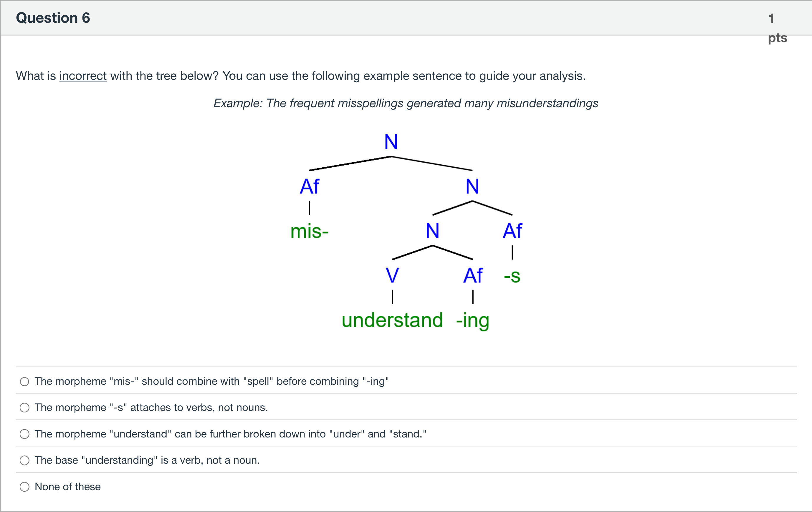Click the "mis-" morpheme in the tree diagram
This screenshot has height=512, width=812.
[309, 231]
